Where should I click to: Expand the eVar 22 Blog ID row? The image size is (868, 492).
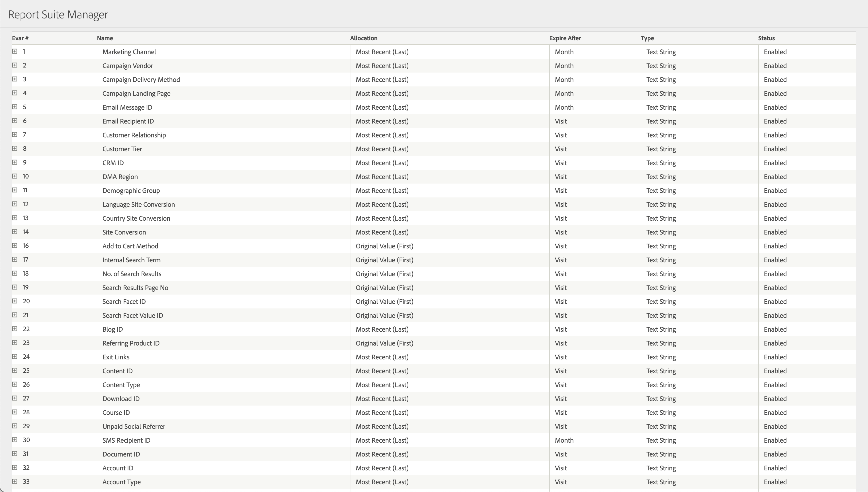[x=14, y=329]
